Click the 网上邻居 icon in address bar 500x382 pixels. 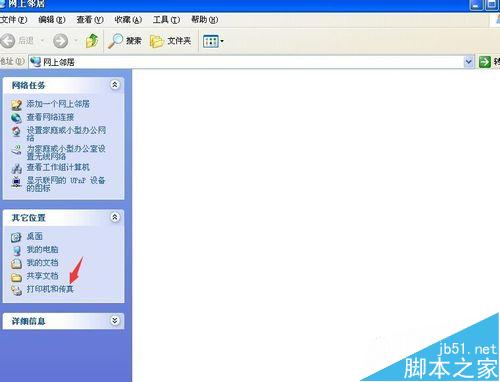[x=35, y=62]
